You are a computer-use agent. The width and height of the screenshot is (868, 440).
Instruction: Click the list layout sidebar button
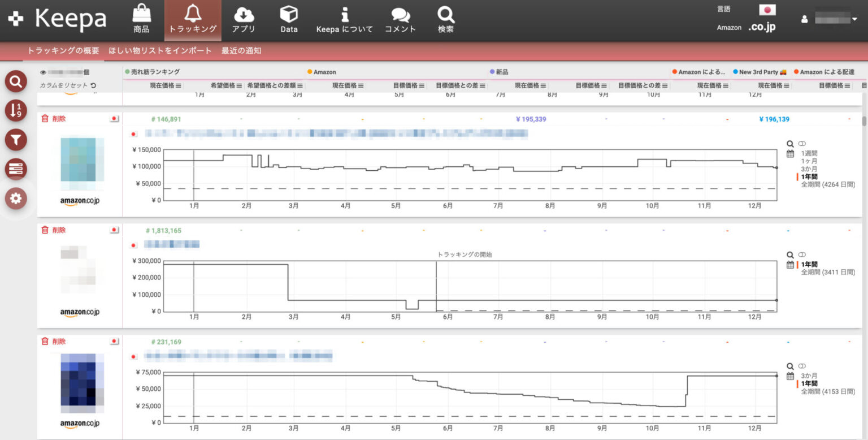tap(16, 169)
